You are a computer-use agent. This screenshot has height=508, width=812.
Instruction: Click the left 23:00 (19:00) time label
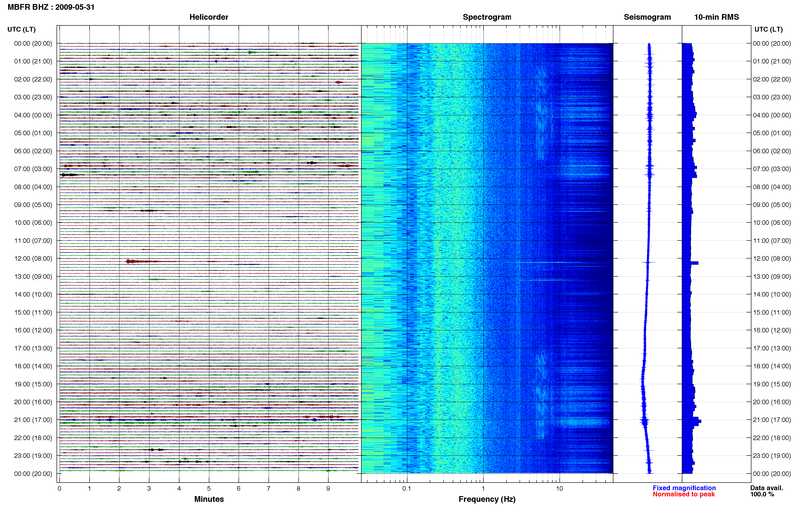coord(33,456)
